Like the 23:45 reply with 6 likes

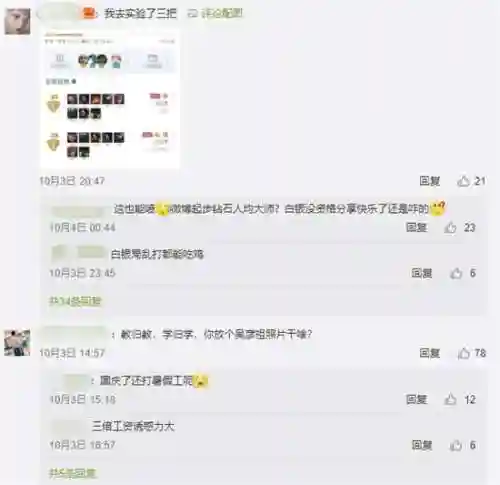(x=456, y=273)
